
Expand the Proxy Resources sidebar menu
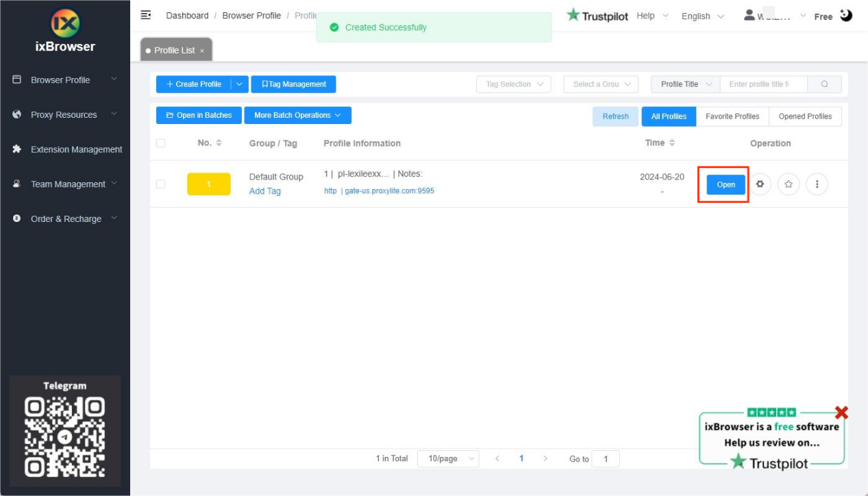coord(114,114)
